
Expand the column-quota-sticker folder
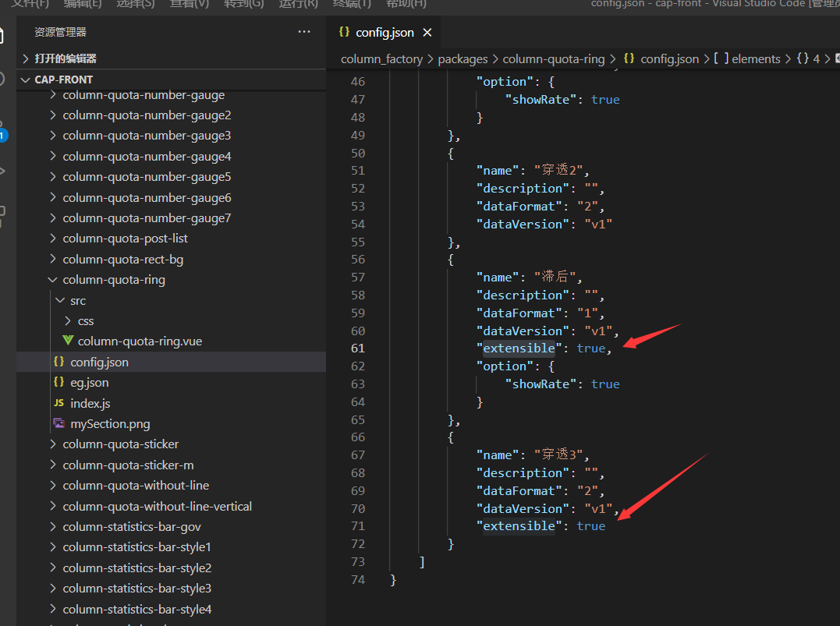pos(120,444)
